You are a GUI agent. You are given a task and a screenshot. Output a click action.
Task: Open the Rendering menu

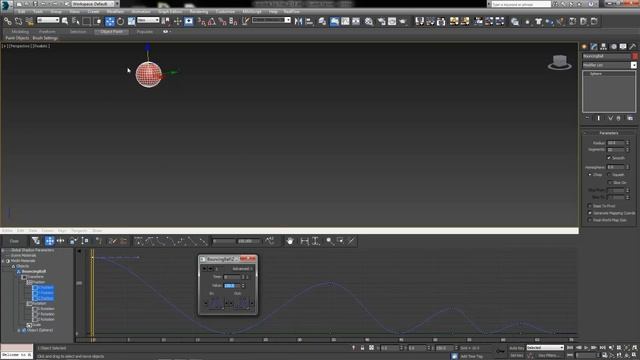pos(199,12)
